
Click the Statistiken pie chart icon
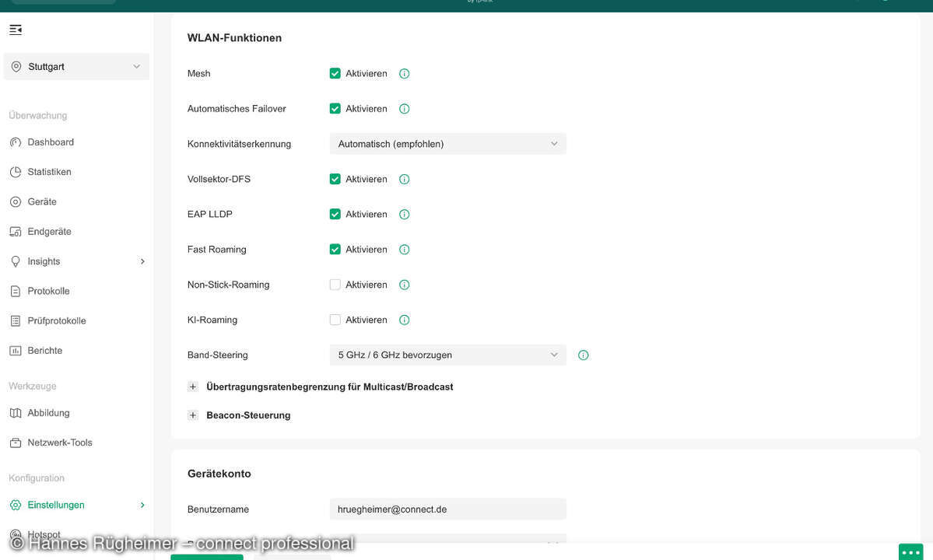coord(16,172)
